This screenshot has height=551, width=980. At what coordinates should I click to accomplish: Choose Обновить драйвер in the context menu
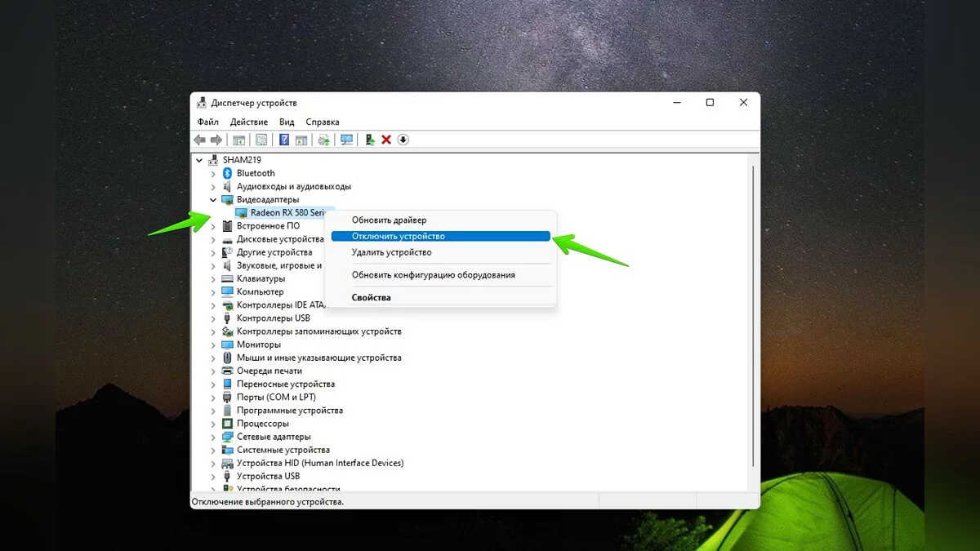coord(389,220)
